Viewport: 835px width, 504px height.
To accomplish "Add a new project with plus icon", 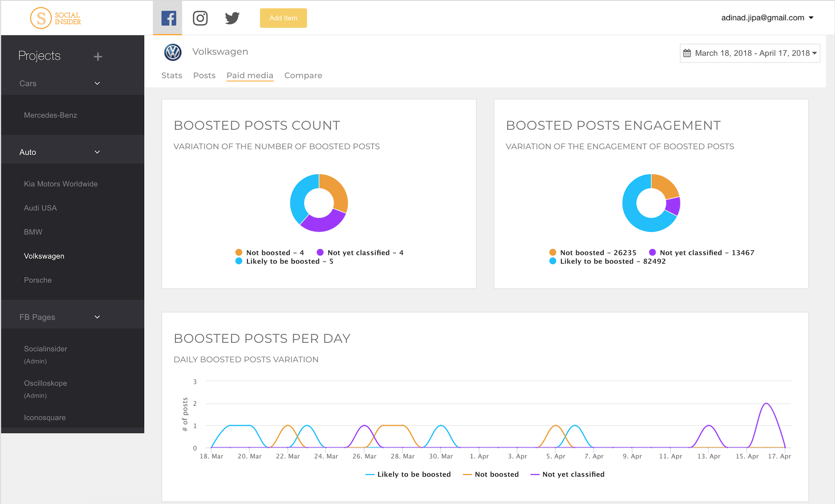I will click(x=98, y=56).
